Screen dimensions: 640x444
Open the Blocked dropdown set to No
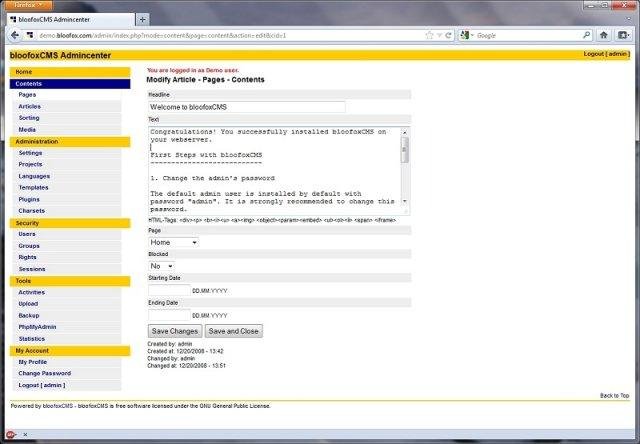pyautogui.click(x=161, y=266)
